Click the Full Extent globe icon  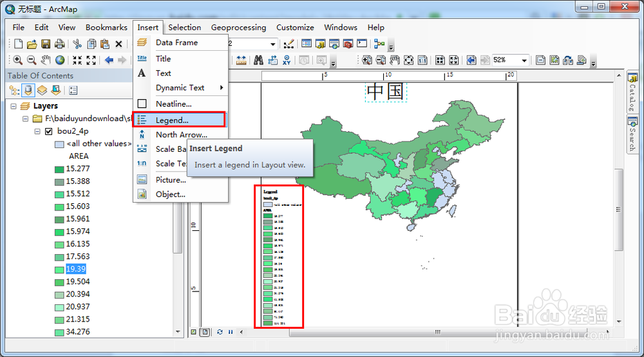pos(60,60)
